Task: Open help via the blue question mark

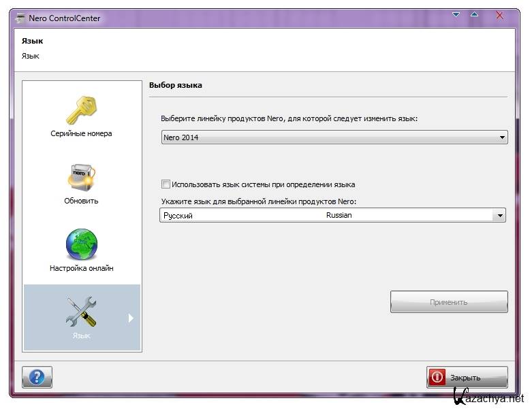Action: click(x=37, y=377)
